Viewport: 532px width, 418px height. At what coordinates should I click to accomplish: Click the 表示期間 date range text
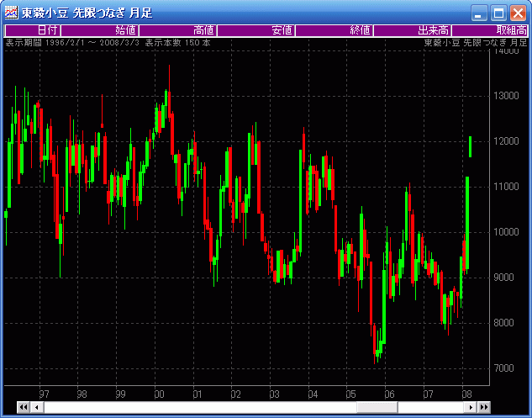(x=72, y=43)
